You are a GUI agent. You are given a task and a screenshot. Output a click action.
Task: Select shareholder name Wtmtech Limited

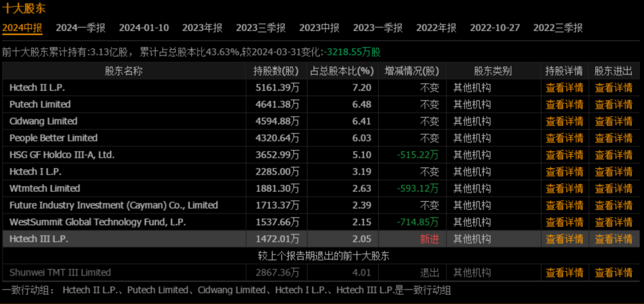pyautogui.click(x=45, y=188)
